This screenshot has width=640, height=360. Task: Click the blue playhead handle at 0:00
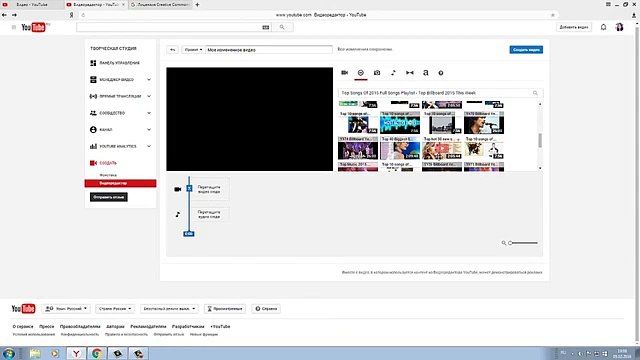(x=189, y=233)
